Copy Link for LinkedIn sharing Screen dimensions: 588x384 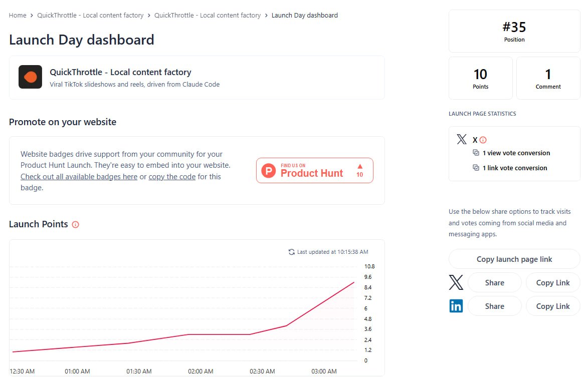pyautogui.click(x=553, y=306)
